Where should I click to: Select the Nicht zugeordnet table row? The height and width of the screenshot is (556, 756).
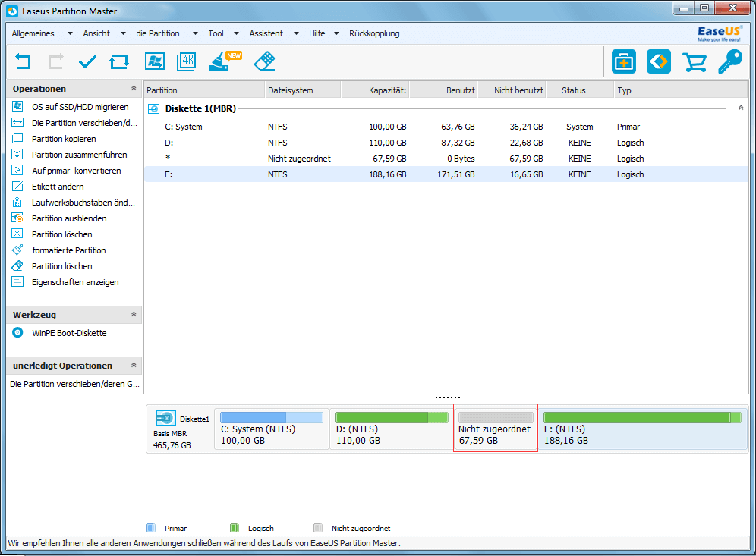point(446,158)
